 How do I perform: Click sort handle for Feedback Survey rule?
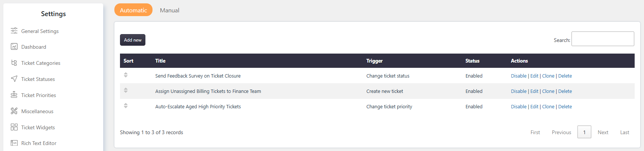pos(126,75)
